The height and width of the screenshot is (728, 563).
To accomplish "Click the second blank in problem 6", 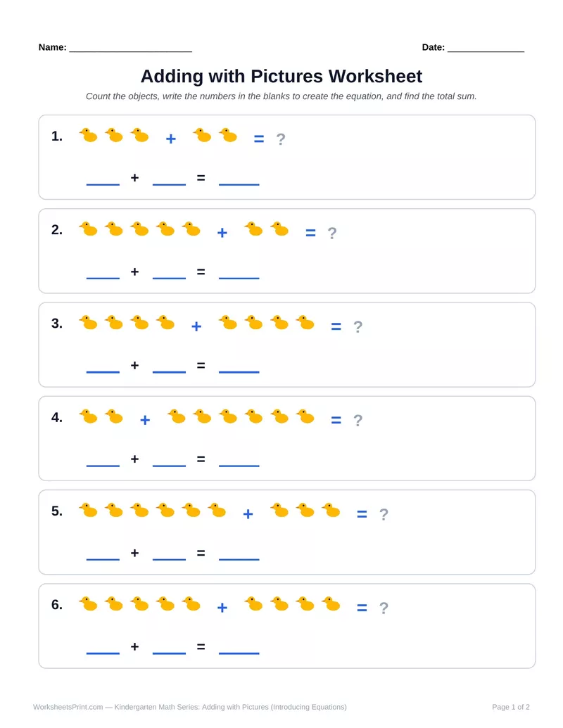I will [x=169, y=653].
